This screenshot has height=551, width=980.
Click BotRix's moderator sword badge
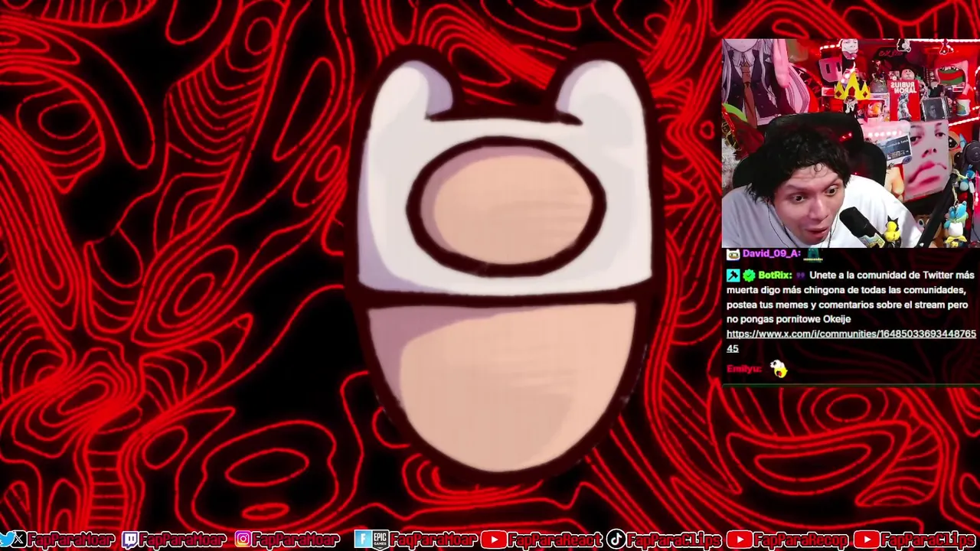click(733, 275)
